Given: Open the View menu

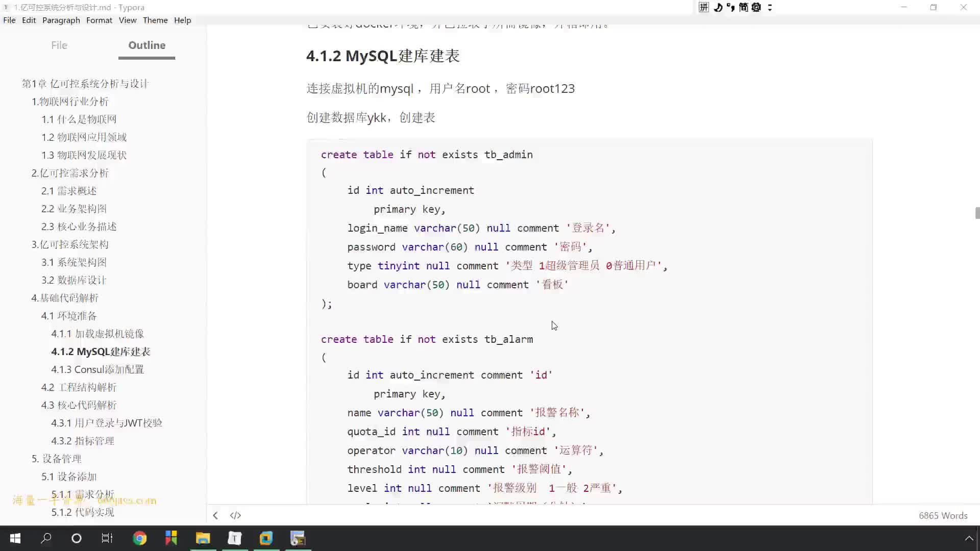Looking at the screenshot, I should [128, 20].
